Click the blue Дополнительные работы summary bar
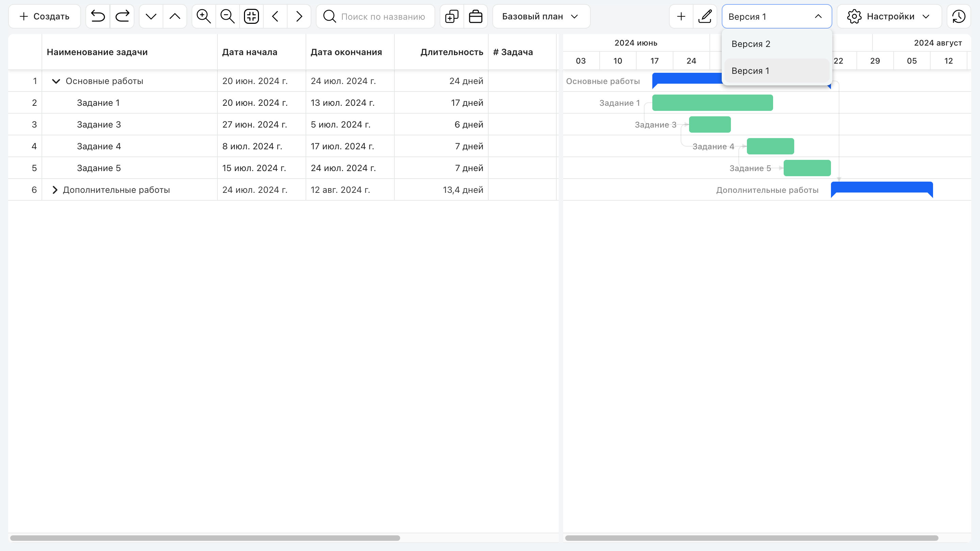 coord(882,188)
